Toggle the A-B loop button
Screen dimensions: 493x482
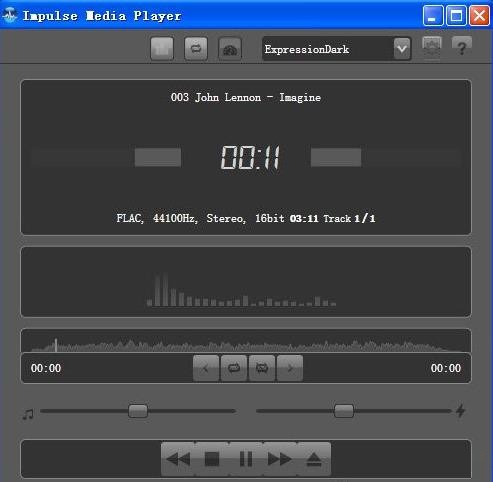pos(234,368)
